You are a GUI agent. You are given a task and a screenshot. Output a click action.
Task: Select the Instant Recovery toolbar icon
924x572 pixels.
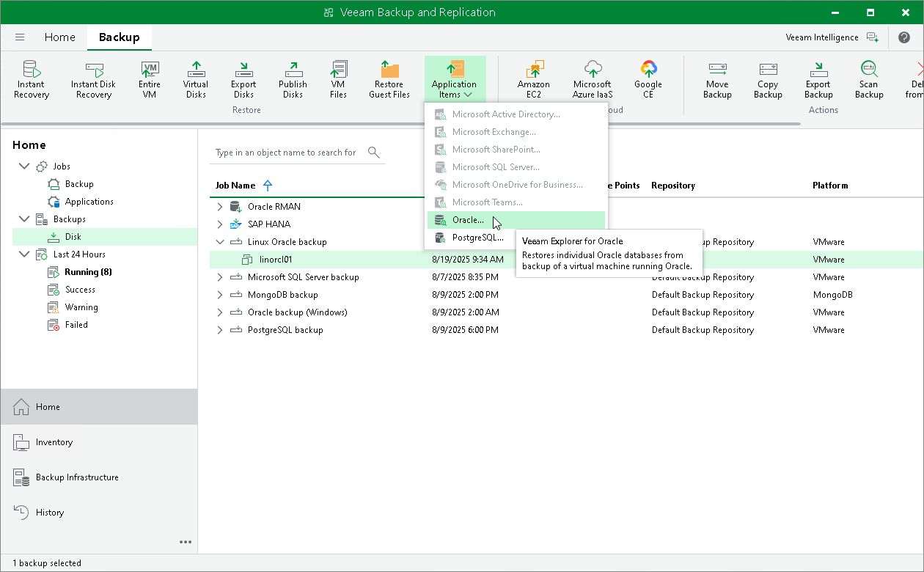[32, 78]
